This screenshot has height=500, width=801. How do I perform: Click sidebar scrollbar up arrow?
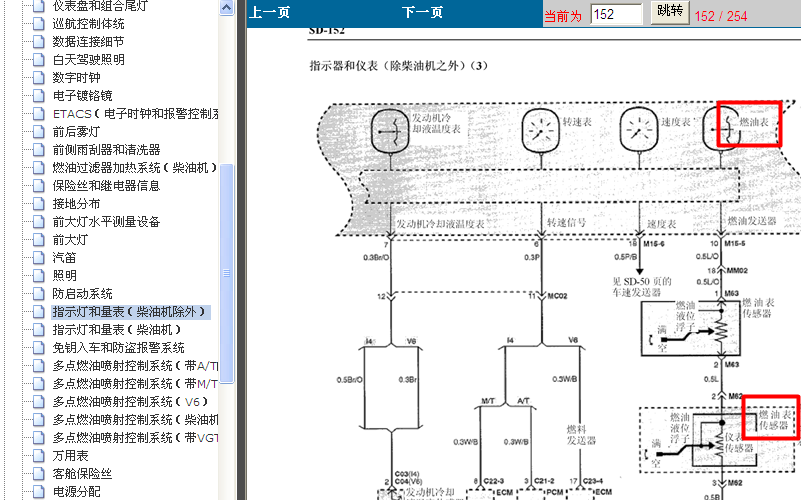(226, 7)
